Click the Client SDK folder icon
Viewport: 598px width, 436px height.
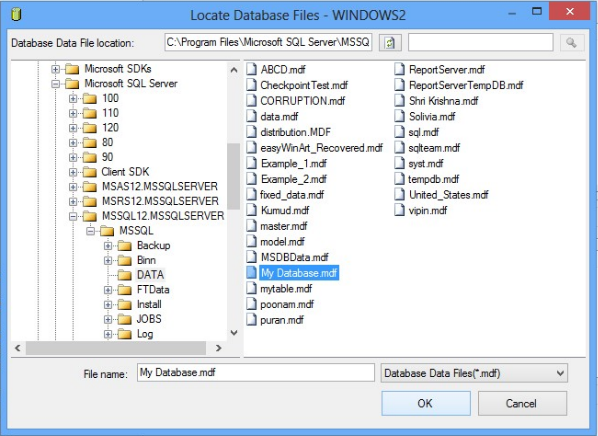(90, 172)
